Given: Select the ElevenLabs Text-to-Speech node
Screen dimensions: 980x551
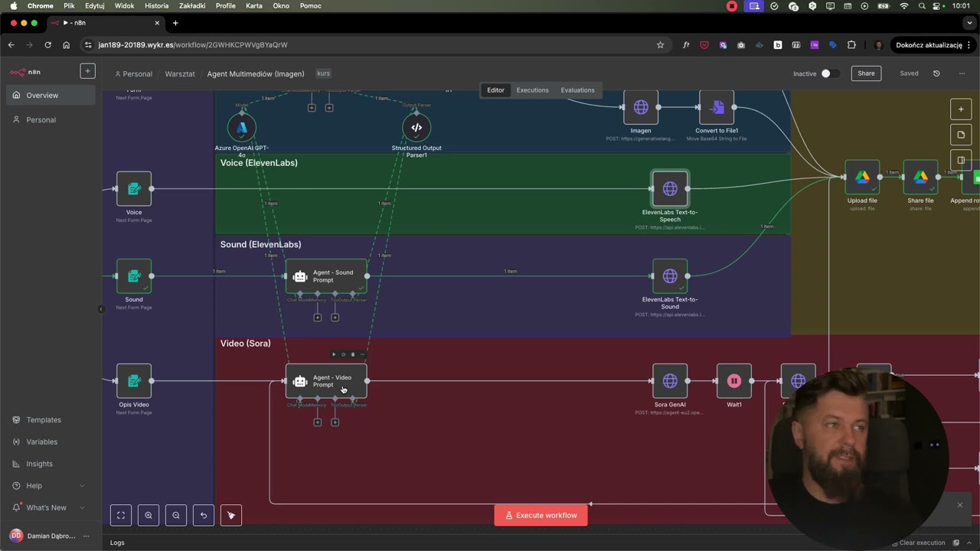Looking at the screenshot, I should click(x=670, y=188).
